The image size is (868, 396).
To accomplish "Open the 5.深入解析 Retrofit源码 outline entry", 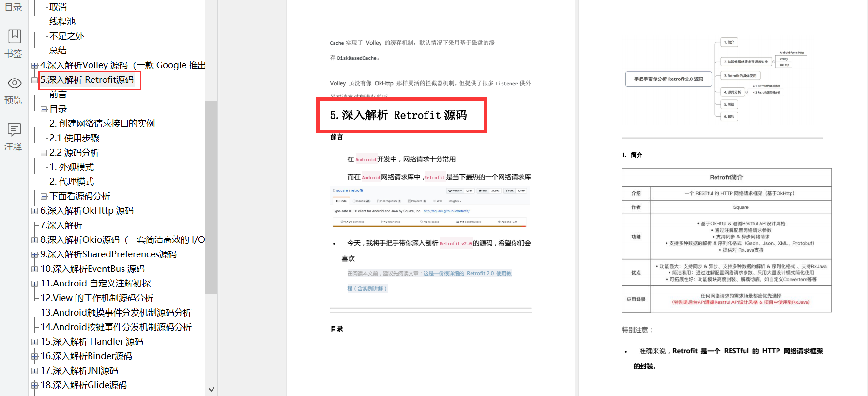I will [87, 79].
